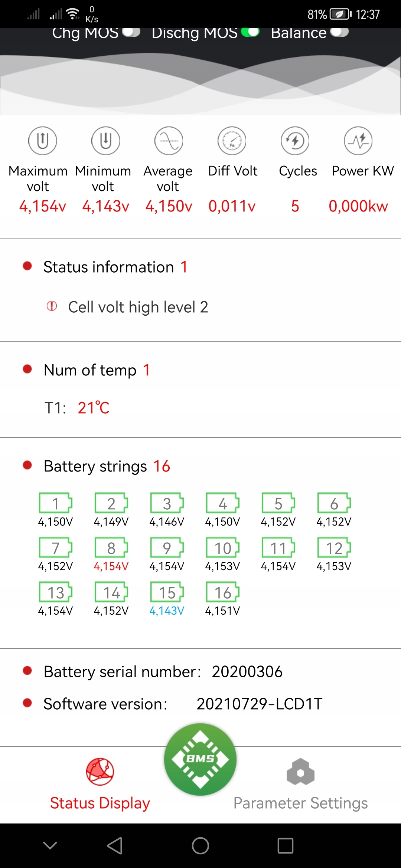This screenshot has width=401, height=868.
Task: Tap the Maximum volt icon
Action: coord(43,141)
